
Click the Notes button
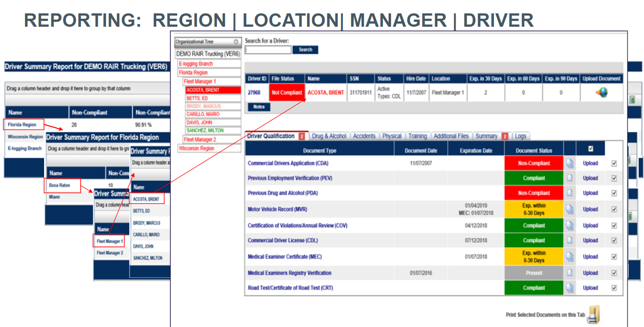[259, 107]
